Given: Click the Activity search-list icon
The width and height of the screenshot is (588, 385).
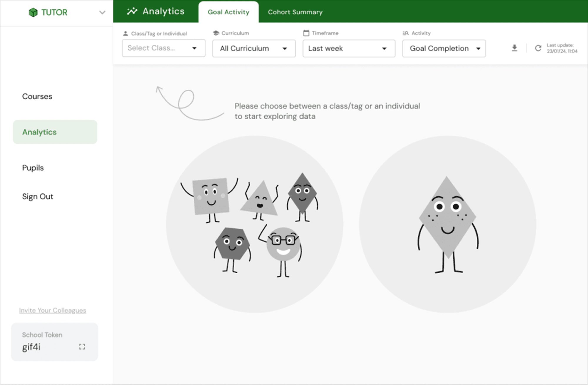Looking at the screenshot, I should [406, 33].
